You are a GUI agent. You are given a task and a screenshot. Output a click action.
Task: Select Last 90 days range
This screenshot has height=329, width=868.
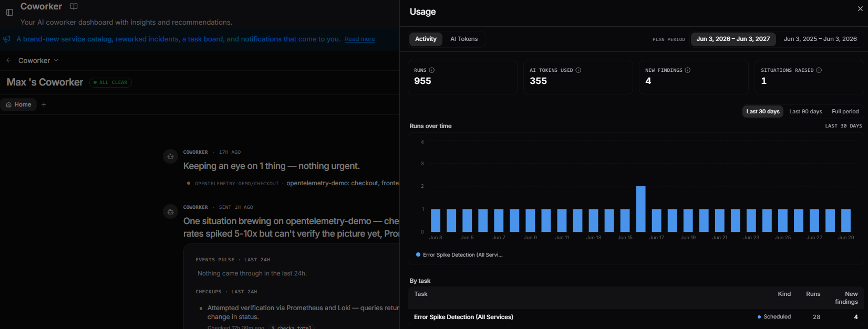(805, 111)
